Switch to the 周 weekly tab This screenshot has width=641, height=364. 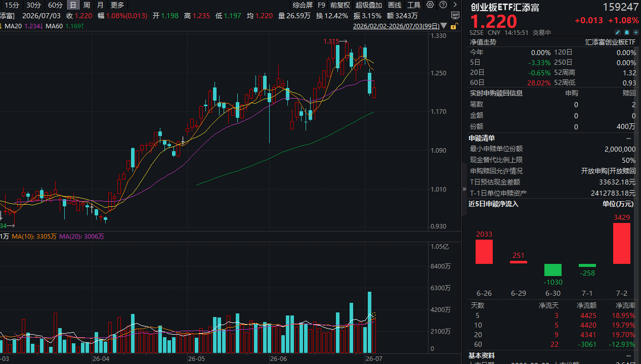coord(87,5)
